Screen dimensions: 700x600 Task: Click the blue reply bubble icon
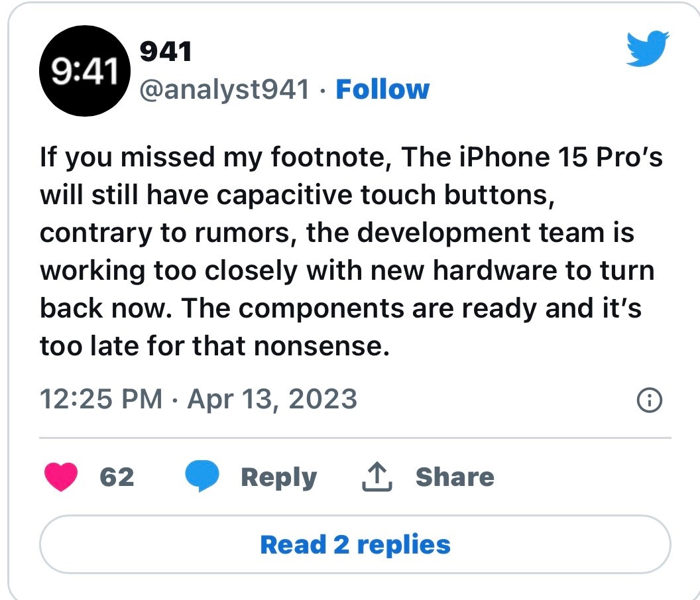pyautogui.click(x=202, y=477)
